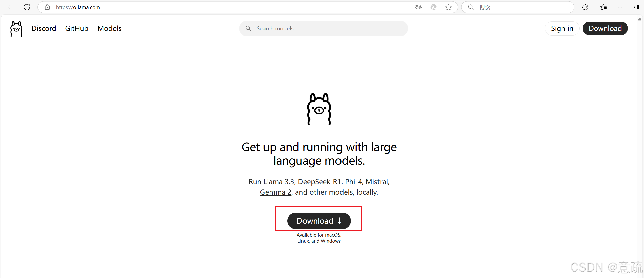Screen dimensions: 644x278
Task: Click the Sign in button
Action: click(x=562, y=28)
